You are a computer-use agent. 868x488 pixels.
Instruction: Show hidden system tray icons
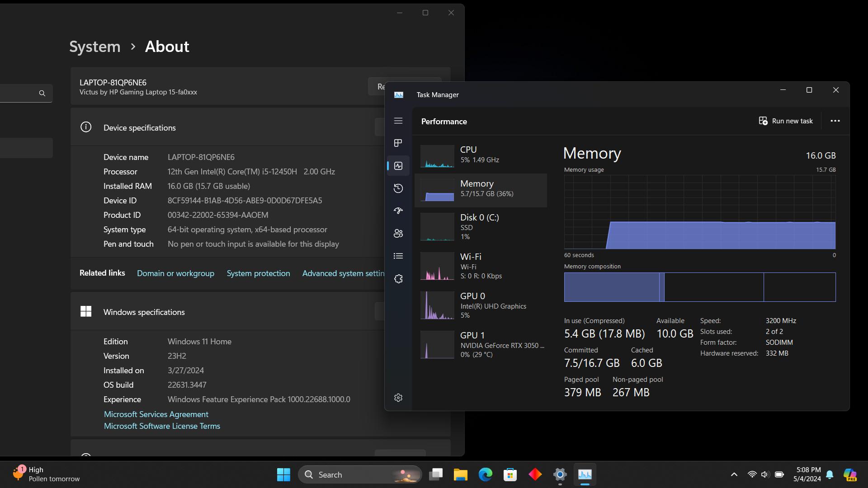pyautogui.click(x=734, y=474)
